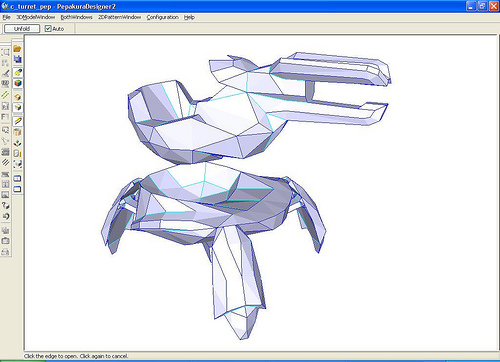Open the Configuration menu

click(162, 17)
